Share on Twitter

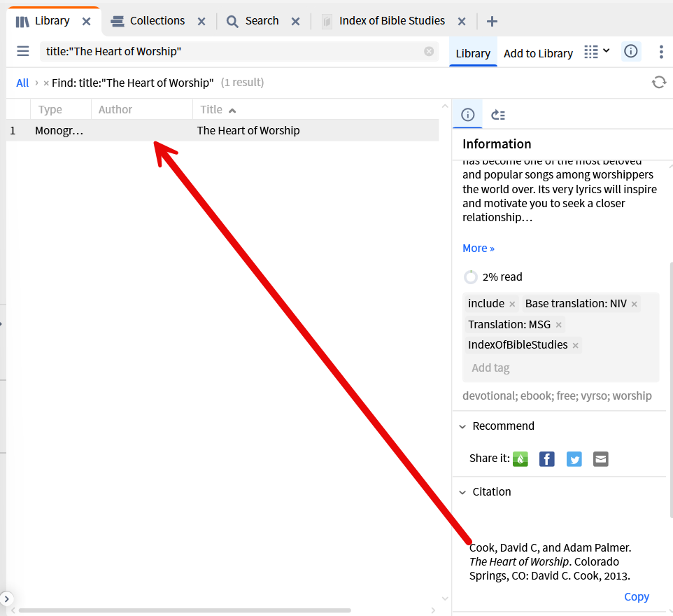(x=574, y=458)
